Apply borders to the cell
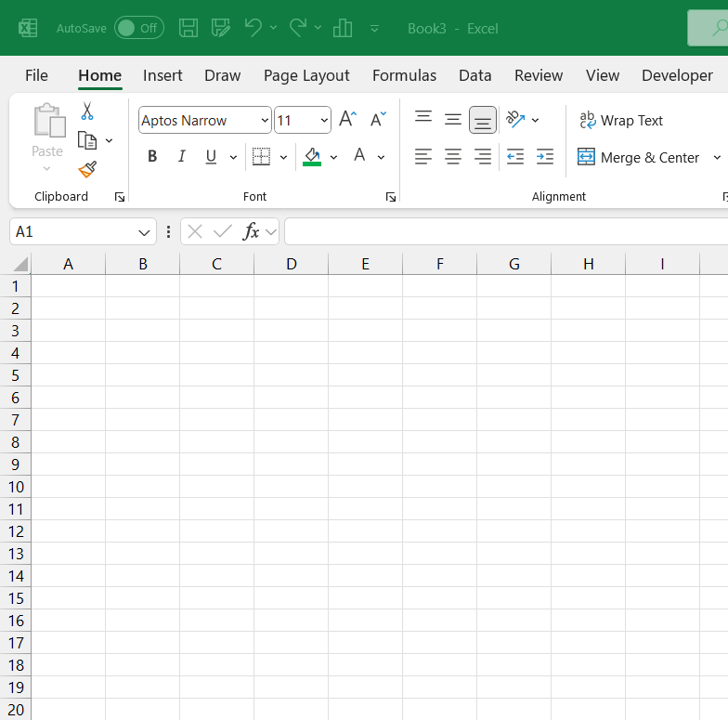This screenshot has width=728, height=720. 261,156
